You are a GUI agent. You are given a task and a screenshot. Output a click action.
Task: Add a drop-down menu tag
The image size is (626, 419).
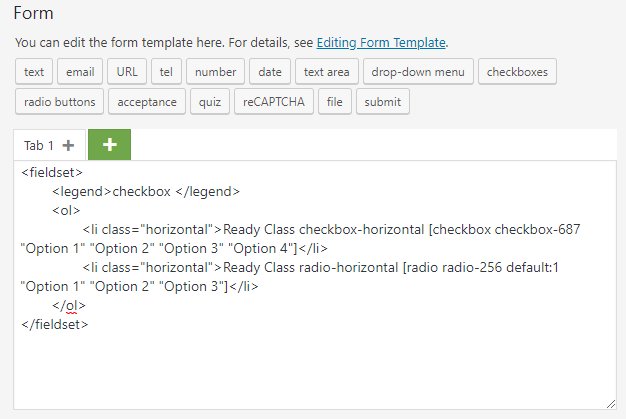418,72
